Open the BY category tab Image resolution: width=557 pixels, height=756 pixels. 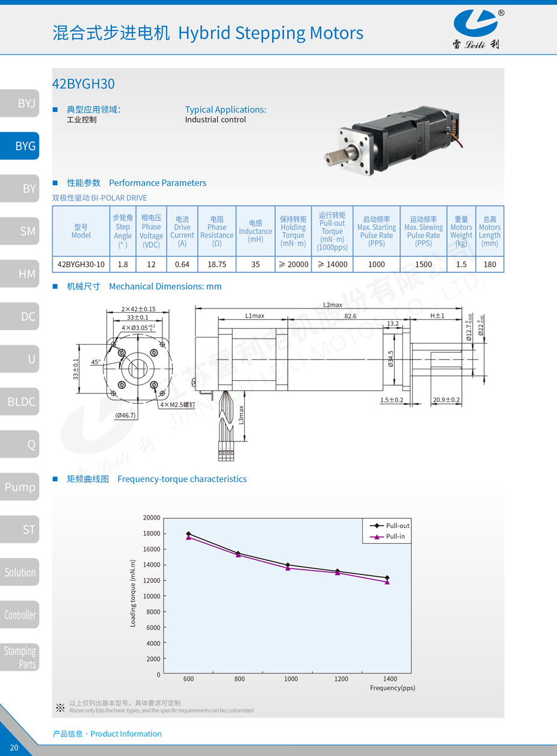coord(20,188)
